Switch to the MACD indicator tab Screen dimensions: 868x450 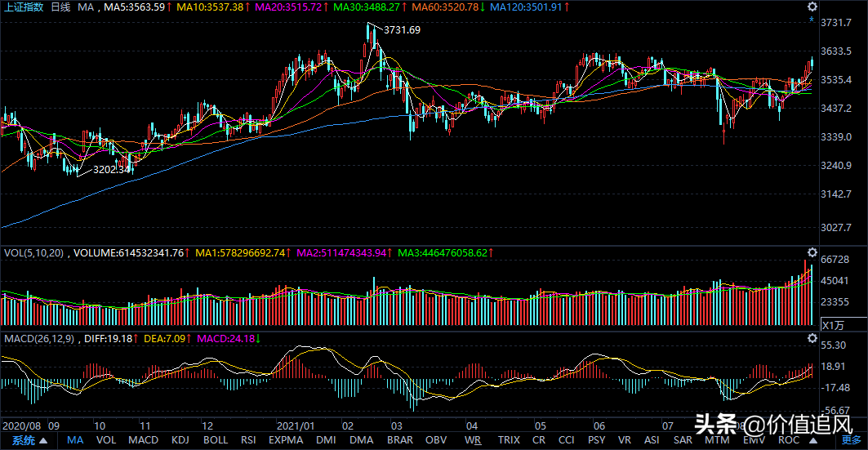[x=143, y=441]
